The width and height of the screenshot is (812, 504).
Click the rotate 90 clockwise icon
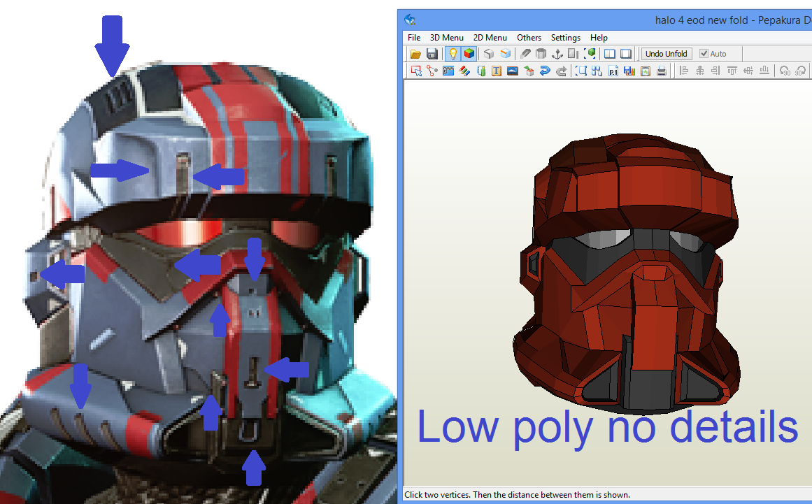point(801,71)
